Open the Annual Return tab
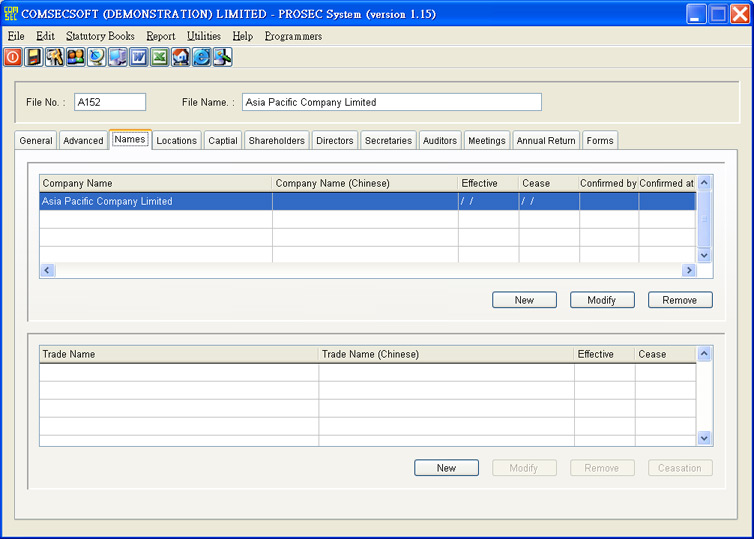 pos(545,141)
